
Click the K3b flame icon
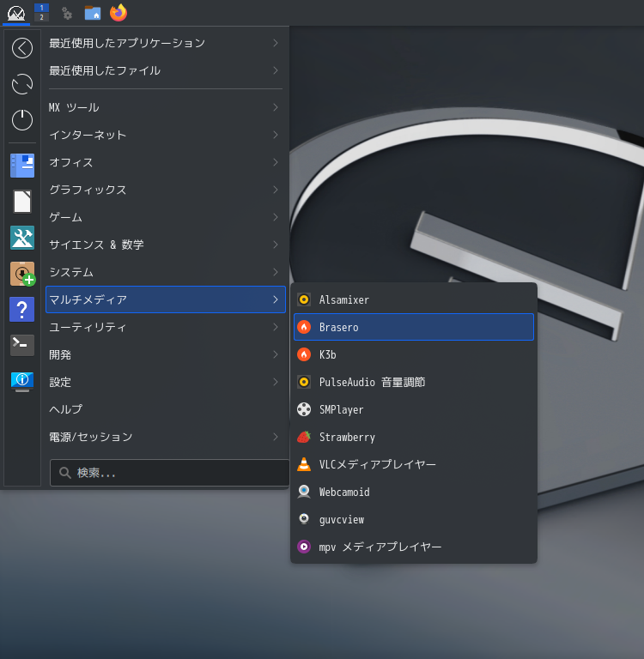[304, 354]
